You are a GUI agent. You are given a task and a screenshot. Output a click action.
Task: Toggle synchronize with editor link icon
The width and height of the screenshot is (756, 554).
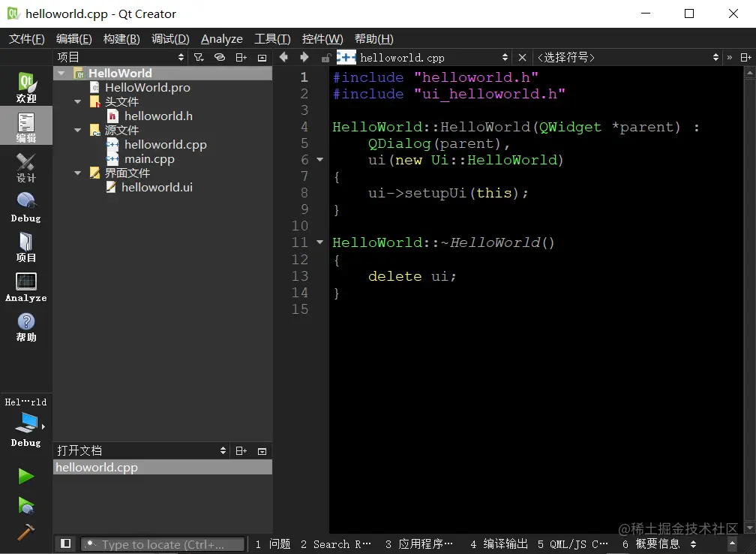(219, 57)
